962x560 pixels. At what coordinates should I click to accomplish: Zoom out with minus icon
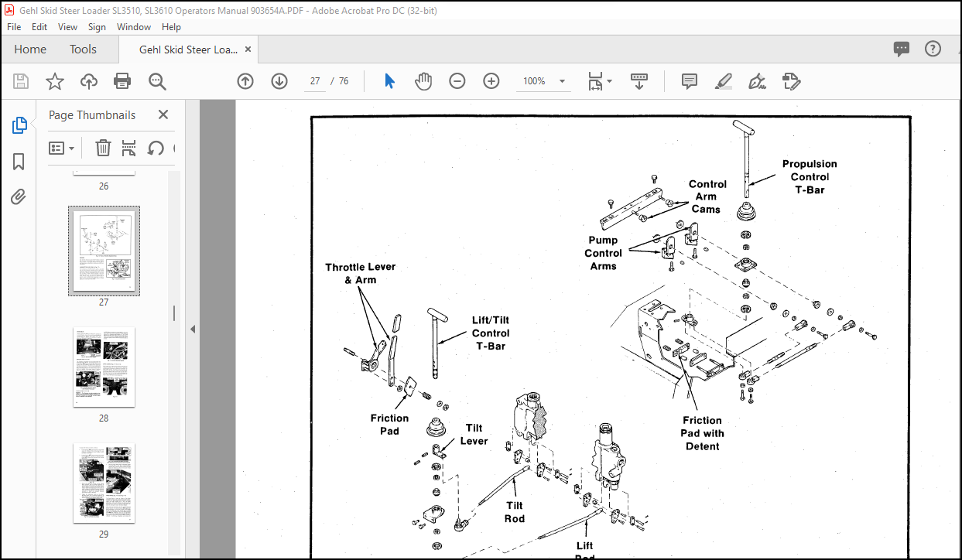click(457, 81)
